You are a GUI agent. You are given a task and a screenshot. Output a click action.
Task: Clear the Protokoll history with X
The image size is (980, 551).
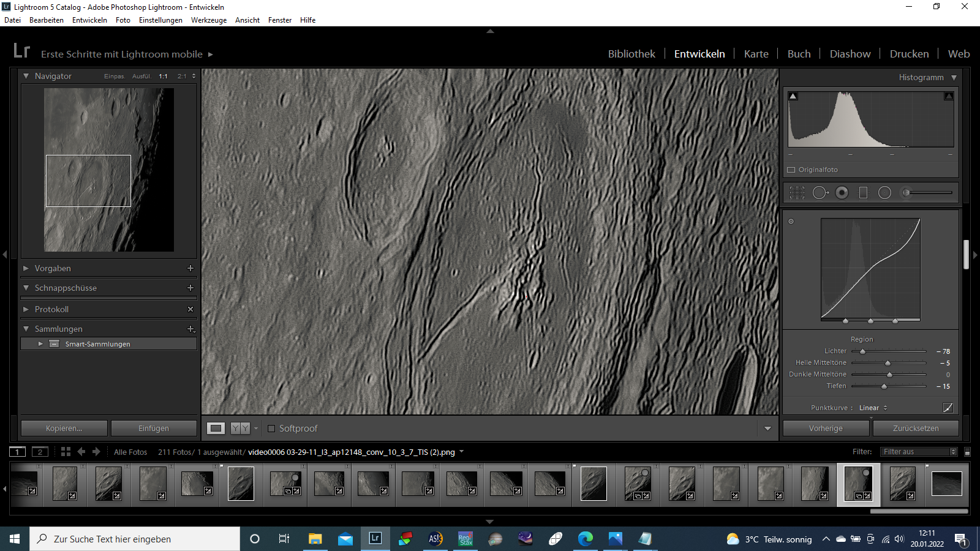coord(190,309)
